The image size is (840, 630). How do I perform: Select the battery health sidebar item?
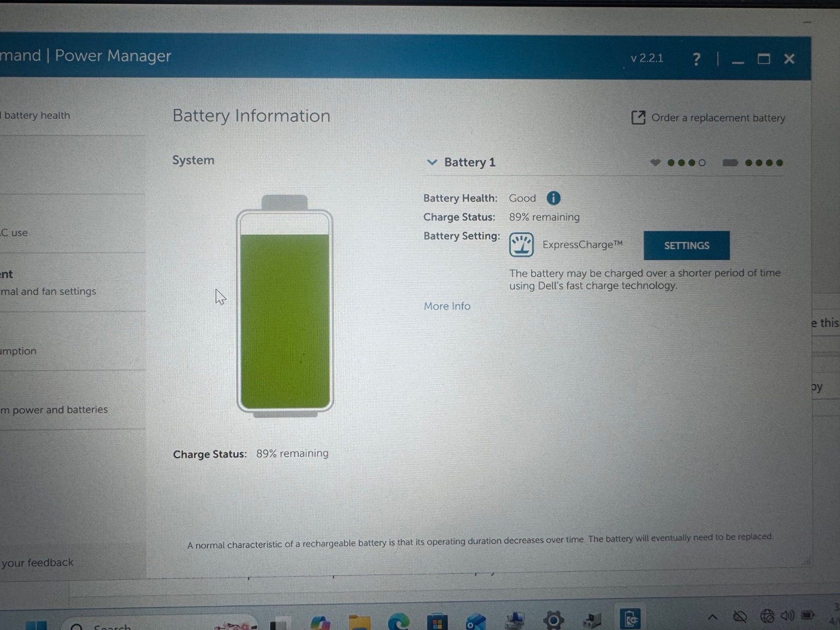click(37, 115)
